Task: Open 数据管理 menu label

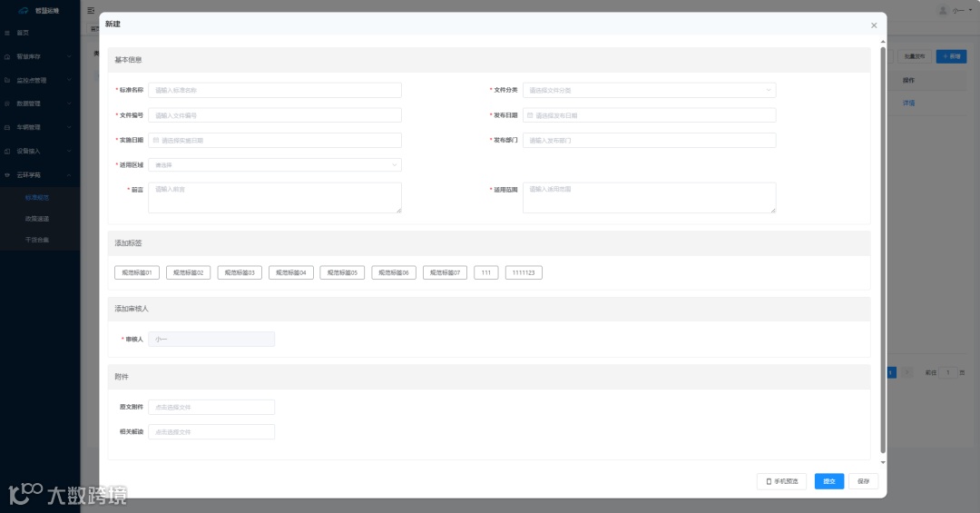Action: [x=28, y=104]
